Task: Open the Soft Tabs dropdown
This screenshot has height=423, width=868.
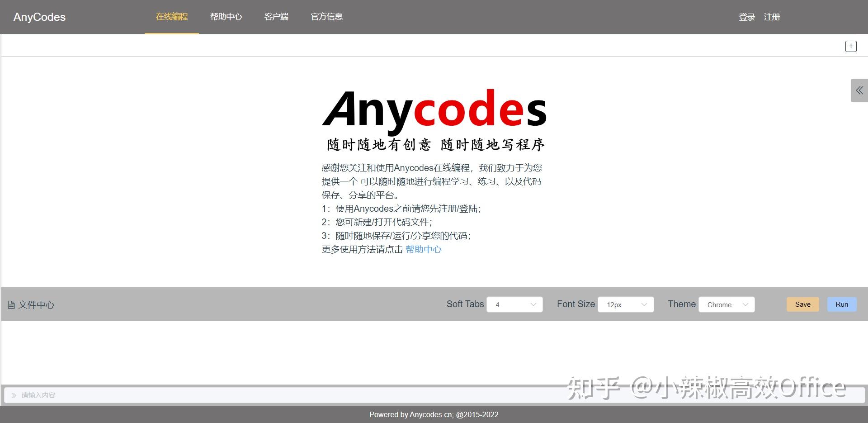Action: point(514,304)
